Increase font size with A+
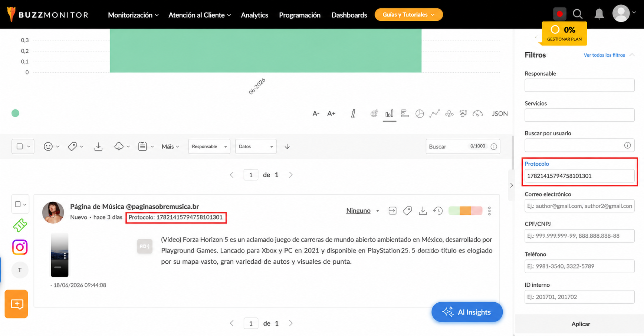This screenshot has width=644, height=336. 331,113
